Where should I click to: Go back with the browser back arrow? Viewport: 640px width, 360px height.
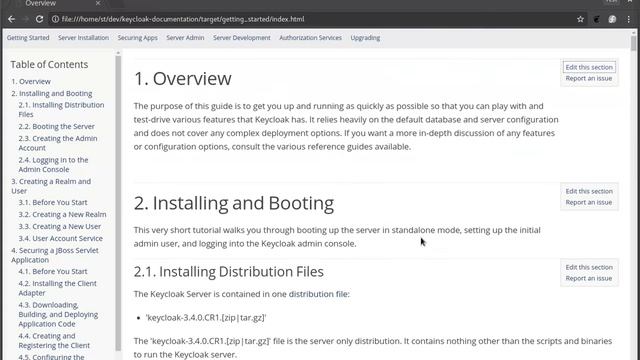click(11, 19)
